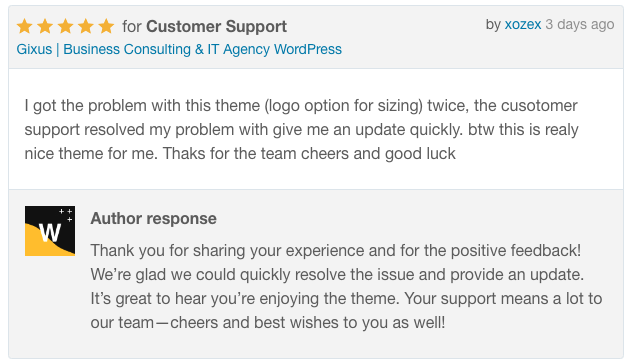The height and width of the screenshot is (364, 631).
Task: Click the 'Author response' heading
Action: 153,218
